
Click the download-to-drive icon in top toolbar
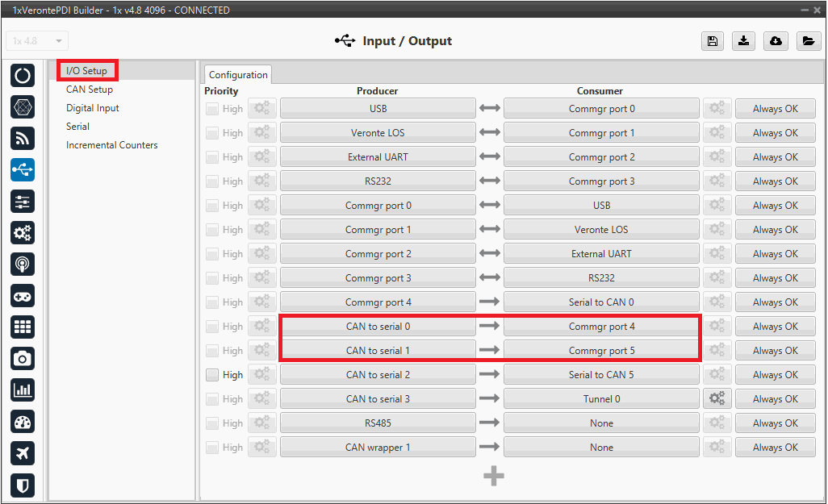click(x=744, y=41)
